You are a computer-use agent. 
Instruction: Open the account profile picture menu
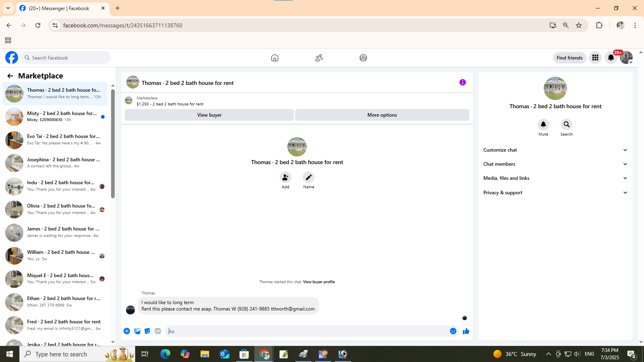tap(626, 58)
